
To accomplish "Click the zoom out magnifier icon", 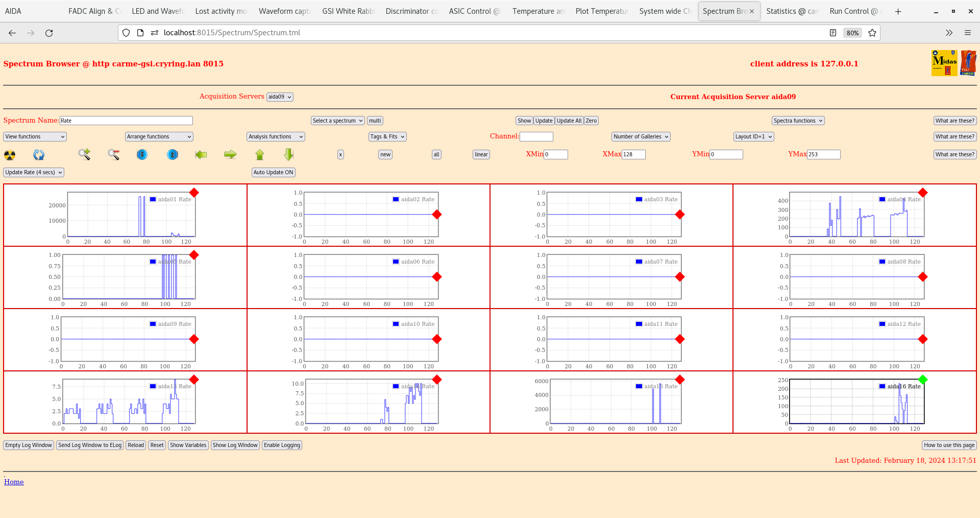I will 113,154.
